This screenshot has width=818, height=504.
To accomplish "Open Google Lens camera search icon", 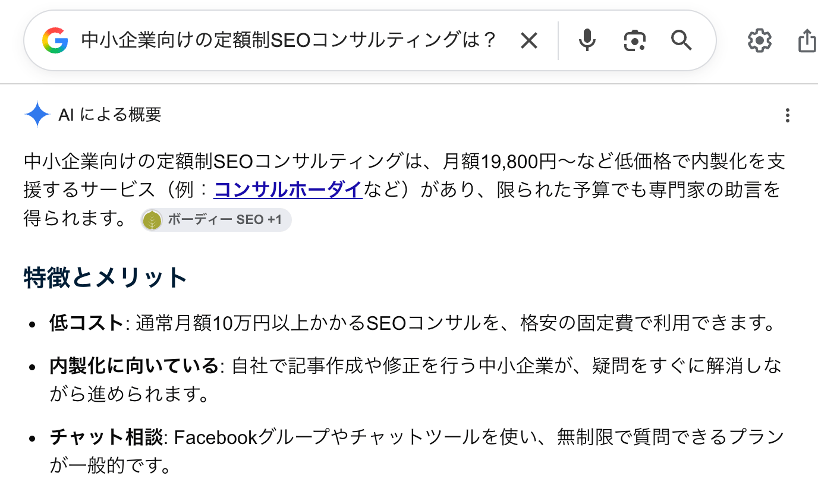I will click(x=634, y=40).
